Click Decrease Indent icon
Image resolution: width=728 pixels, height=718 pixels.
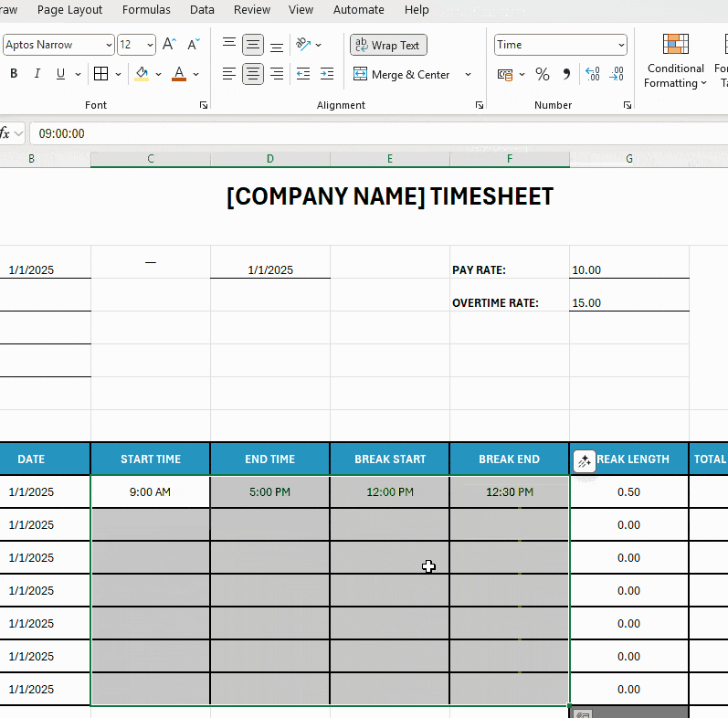coord(303,74)
